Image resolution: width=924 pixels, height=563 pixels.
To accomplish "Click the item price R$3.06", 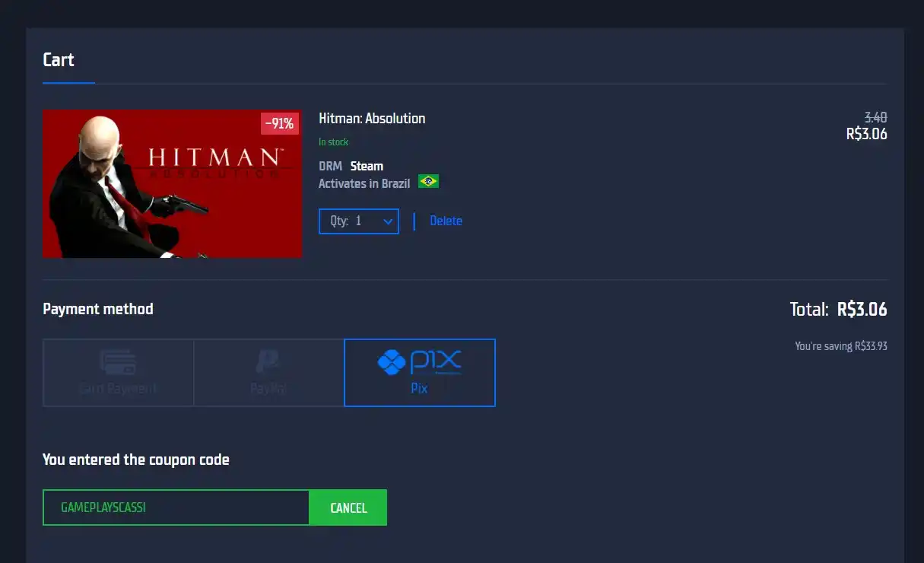I will click(867, 135).
